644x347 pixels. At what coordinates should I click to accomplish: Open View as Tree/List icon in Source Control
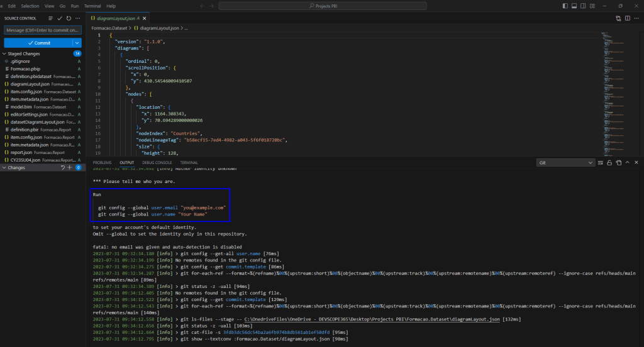coord(50,18)
